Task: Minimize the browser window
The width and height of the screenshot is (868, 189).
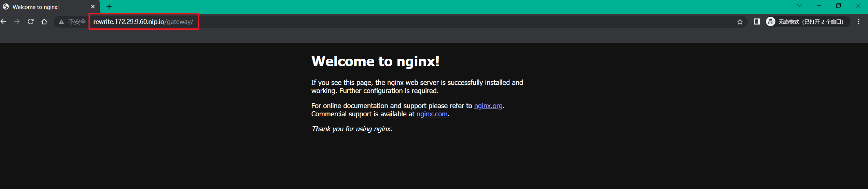Action: click(819, 6)
